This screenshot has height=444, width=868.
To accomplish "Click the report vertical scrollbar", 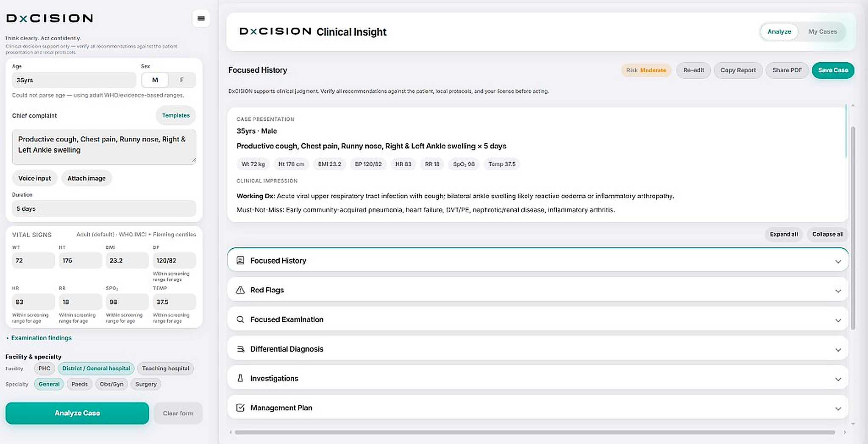I will click(x=853, y=228).
